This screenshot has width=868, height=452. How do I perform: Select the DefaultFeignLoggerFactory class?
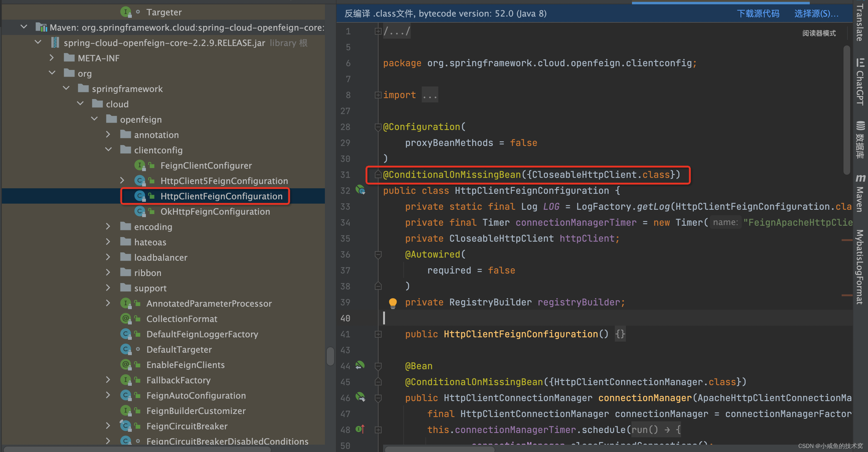(x=202, y=334)
